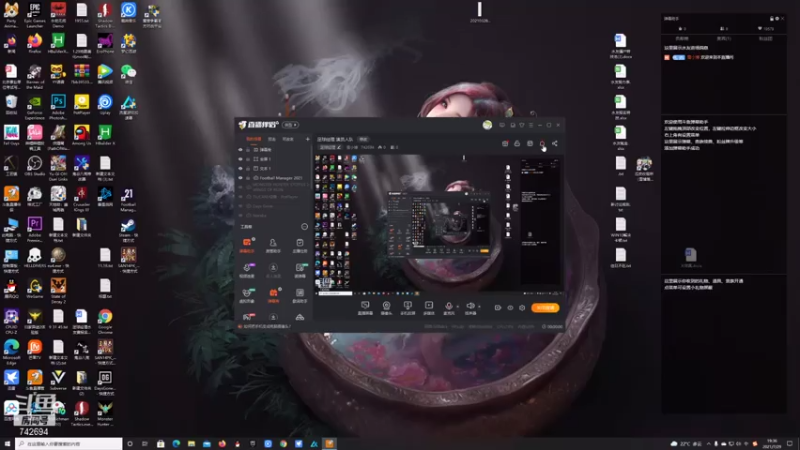Click the small tag button beside the room title

363,139
